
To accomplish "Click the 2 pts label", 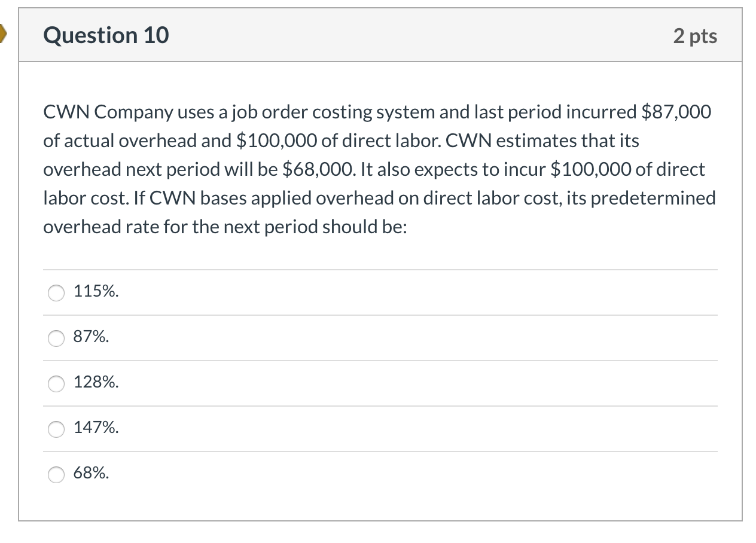I will point(696,35).
